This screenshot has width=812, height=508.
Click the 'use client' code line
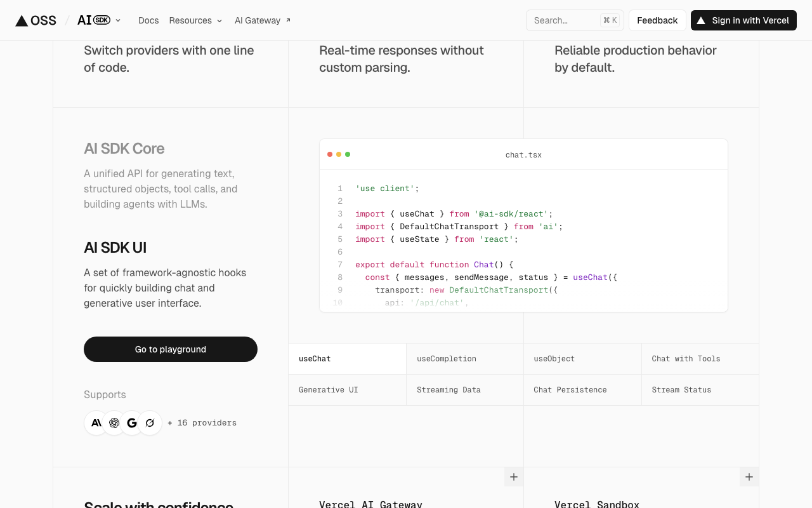pos(387,189)
